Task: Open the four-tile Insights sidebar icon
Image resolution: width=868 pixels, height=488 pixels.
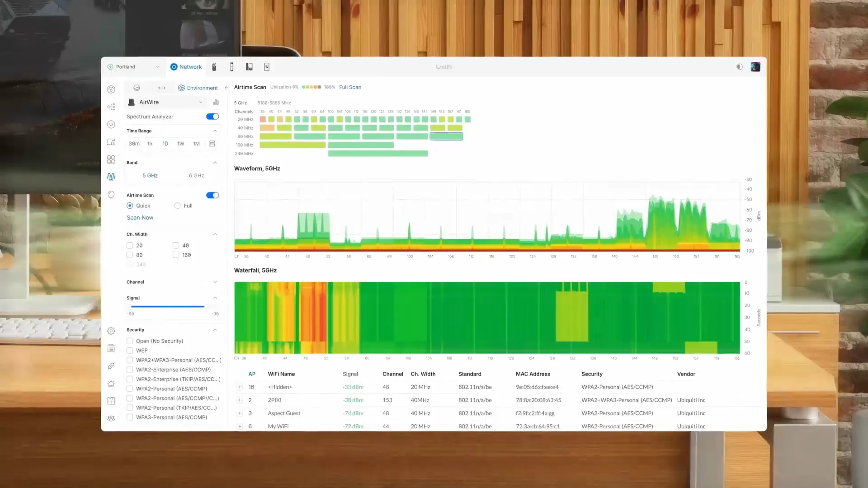Action: (x=111, y=160)
